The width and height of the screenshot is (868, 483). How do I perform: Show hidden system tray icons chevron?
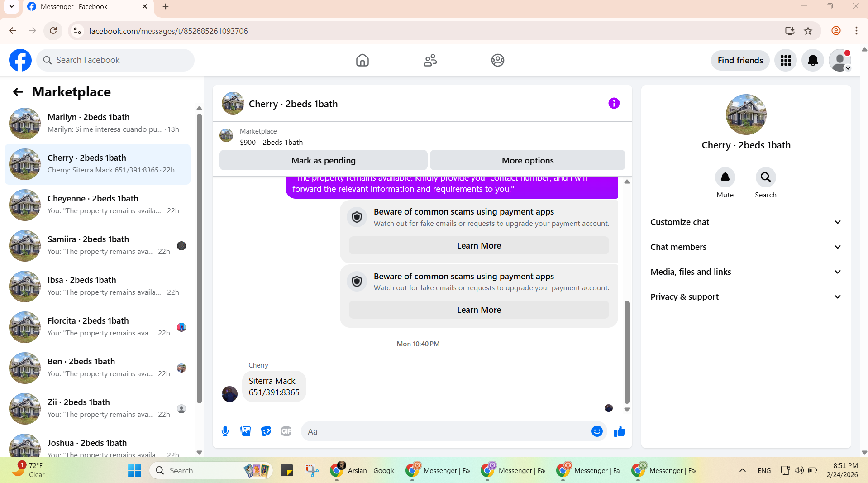742,470
